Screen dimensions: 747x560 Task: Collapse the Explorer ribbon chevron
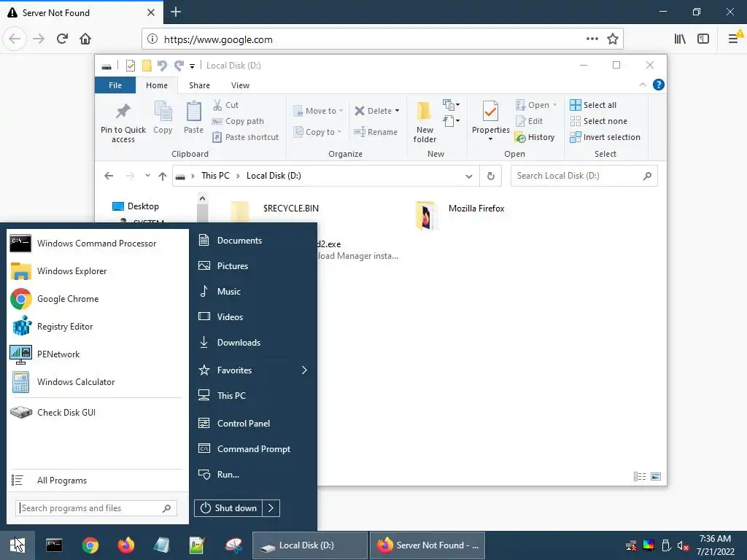coord(642,85)
